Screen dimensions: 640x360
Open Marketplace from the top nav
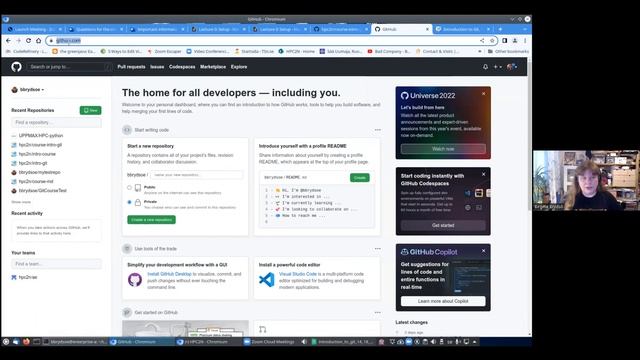(x=213, y=67)
